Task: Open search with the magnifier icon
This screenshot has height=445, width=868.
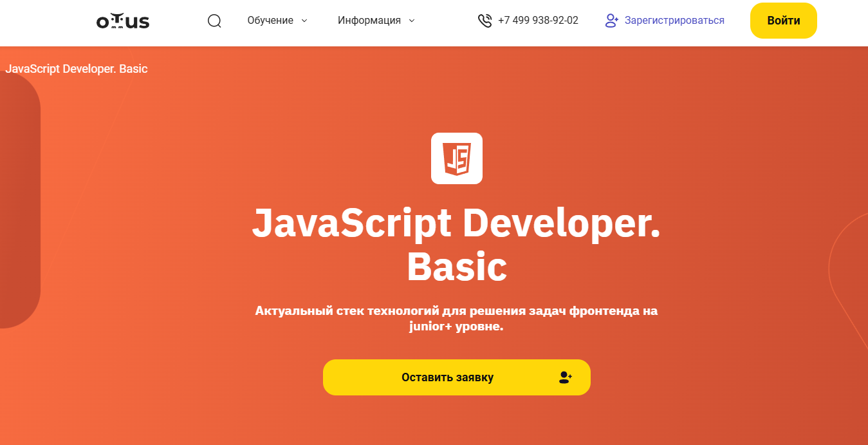Action: click(x=214, y=21)
